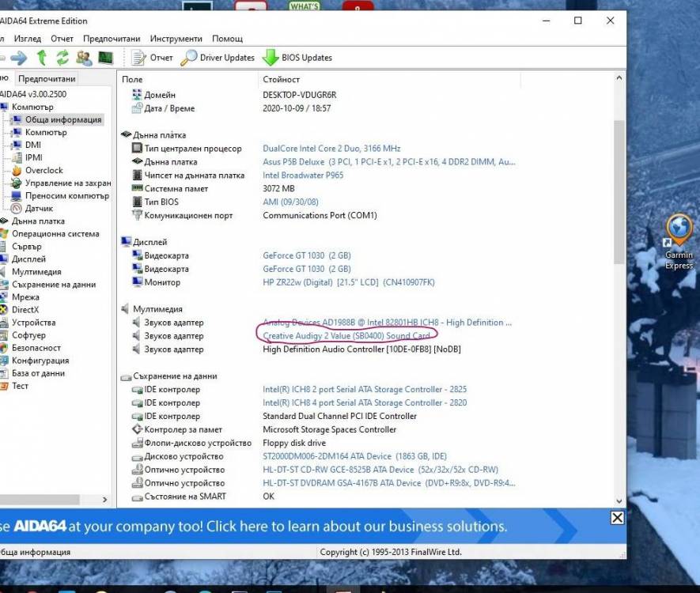Select Датчик in the tree
700x593 pixels.
point(39,209)
